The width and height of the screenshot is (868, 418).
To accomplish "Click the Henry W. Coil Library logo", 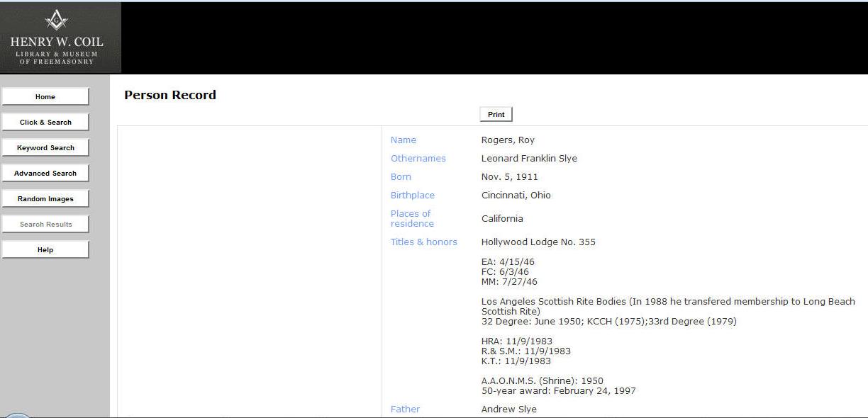I will [x=60, y=38].
